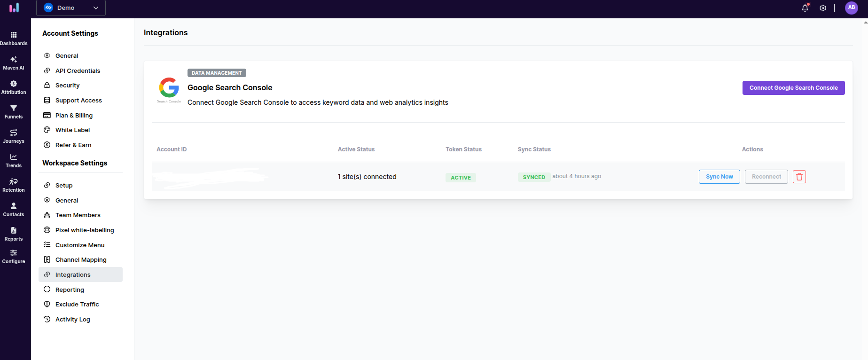Open Plan & Billing settings

(x=74, y=115)
